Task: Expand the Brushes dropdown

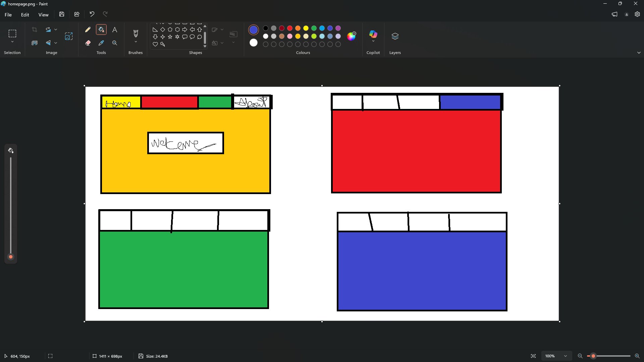Action: click(x=136, y=42)
